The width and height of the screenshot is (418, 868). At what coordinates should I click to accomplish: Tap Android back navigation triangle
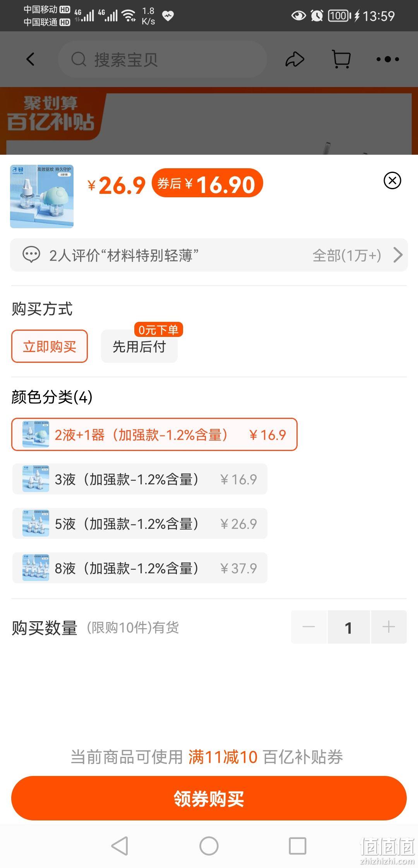tap(120, 846)
